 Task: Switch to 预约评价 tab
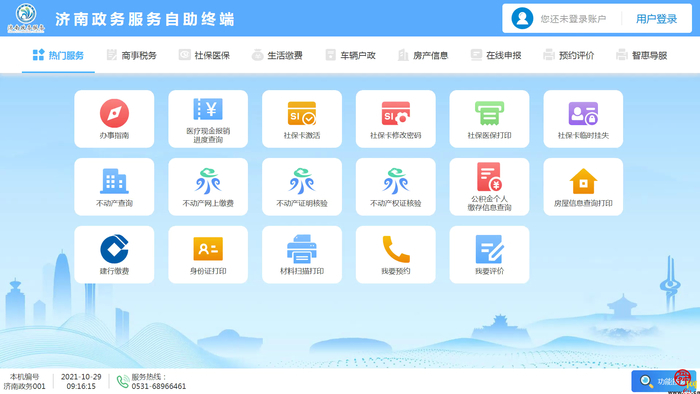(x=569, y=55)
